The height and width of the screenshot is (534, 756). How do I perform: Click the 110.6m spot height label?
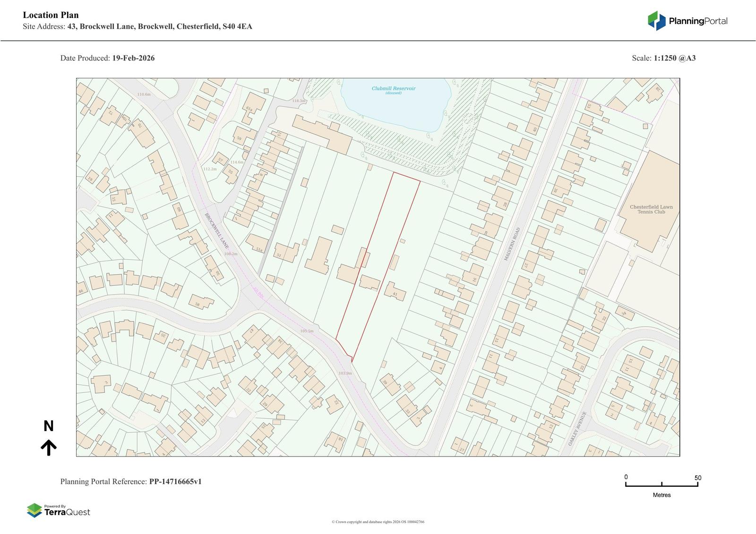click(x=144, y=94)
